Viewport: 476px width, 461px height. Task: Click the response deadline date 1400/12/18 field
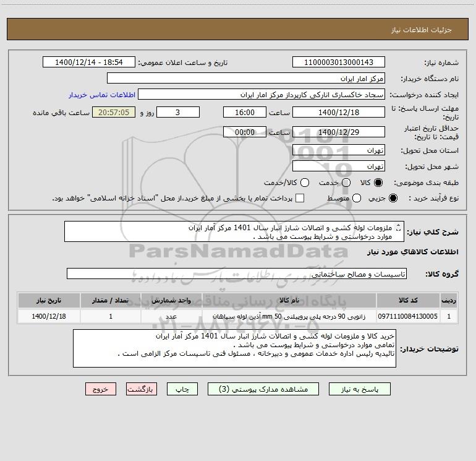click(x=339, y=113)
